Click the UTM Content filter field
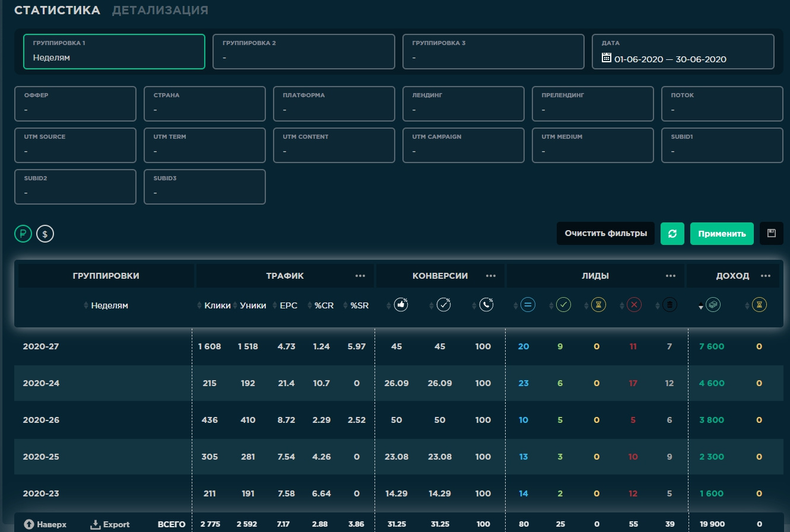The image size is (790, 532). pos(334,145)
